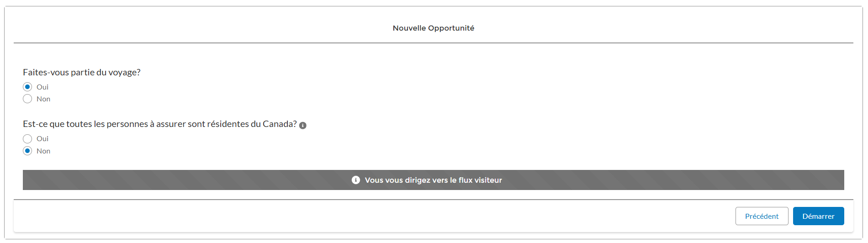Click the question text about personnes résidentes du Canada
Viewport: 868px width, 243px height.
pos(160,124)
